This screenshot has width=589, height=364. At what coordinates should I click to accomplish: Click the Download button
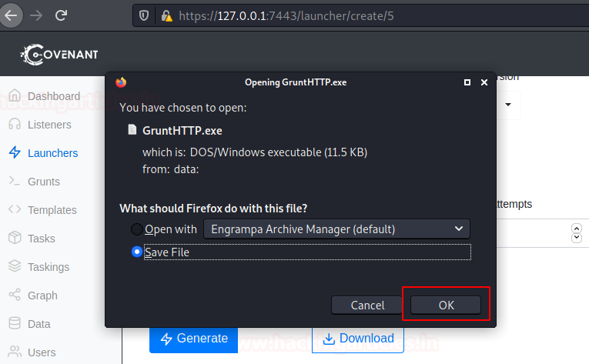pos(358,339)
